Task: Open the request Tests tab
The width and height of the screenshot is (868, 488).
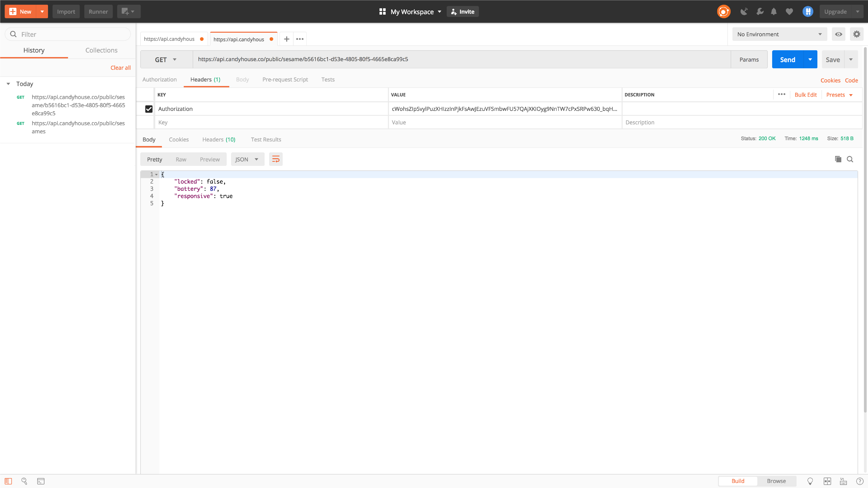Action: tap(328, 80)
